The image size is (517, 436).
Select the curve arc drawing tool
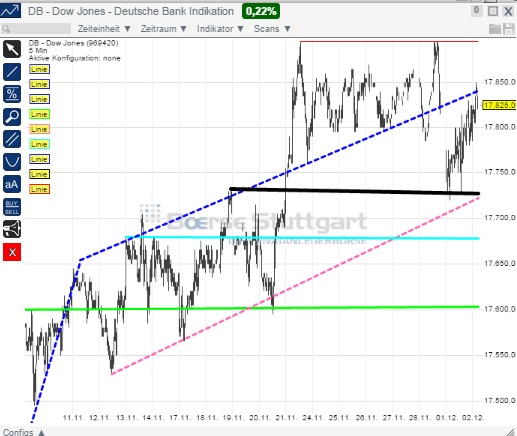12,162
